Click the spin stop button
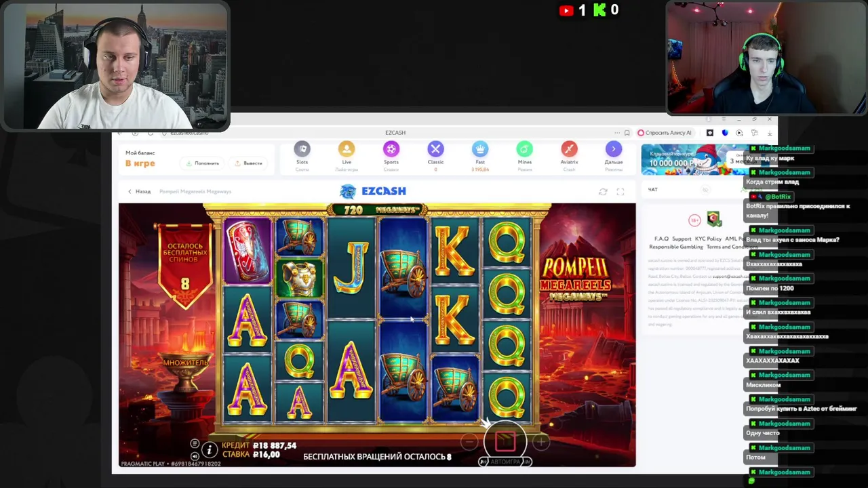The height and width of the screenshot is (488, 868). pos(505,441)
